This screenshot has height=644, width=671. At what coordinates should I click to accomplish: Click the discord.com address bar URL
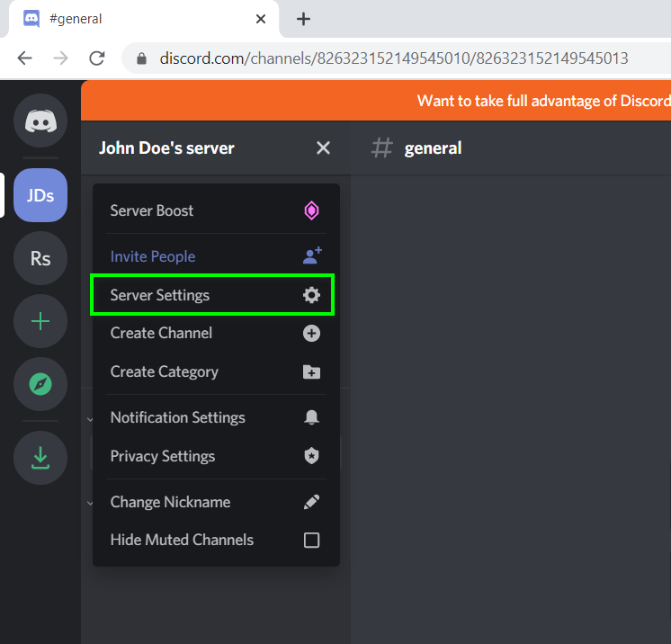coord(394,58)
